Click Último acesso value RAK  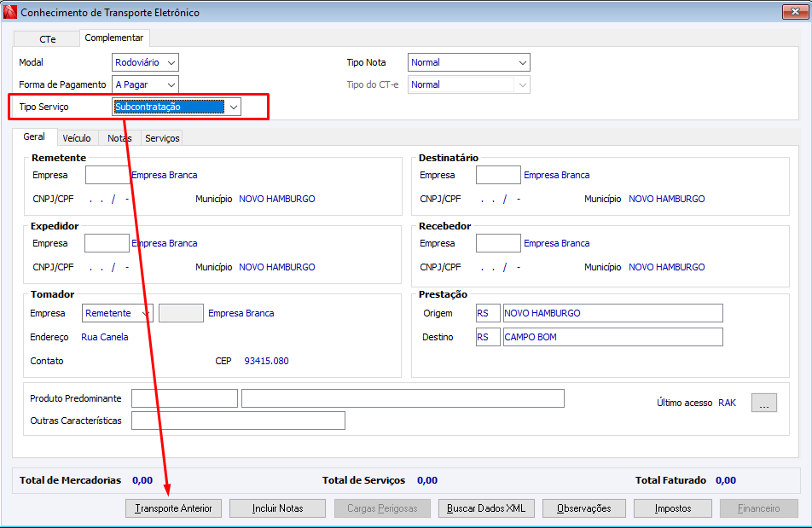click(727, 403)
